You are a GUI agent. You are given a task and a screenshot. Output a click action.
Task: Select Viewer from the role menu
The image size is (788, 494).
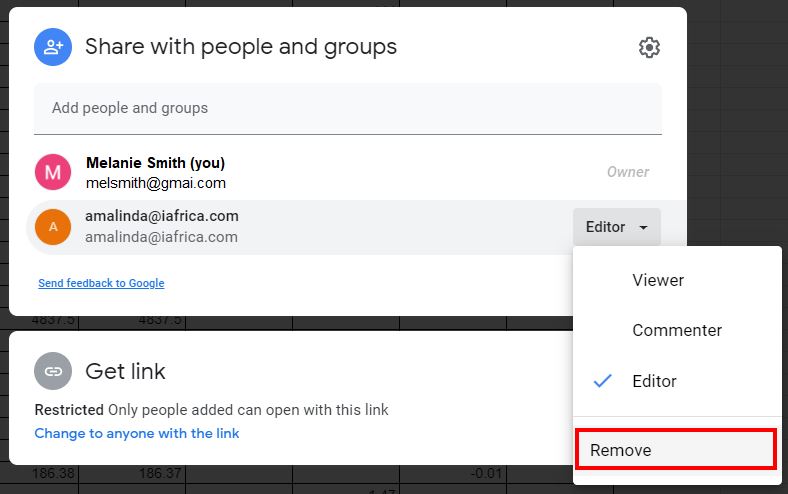click(x=658, y=280)
